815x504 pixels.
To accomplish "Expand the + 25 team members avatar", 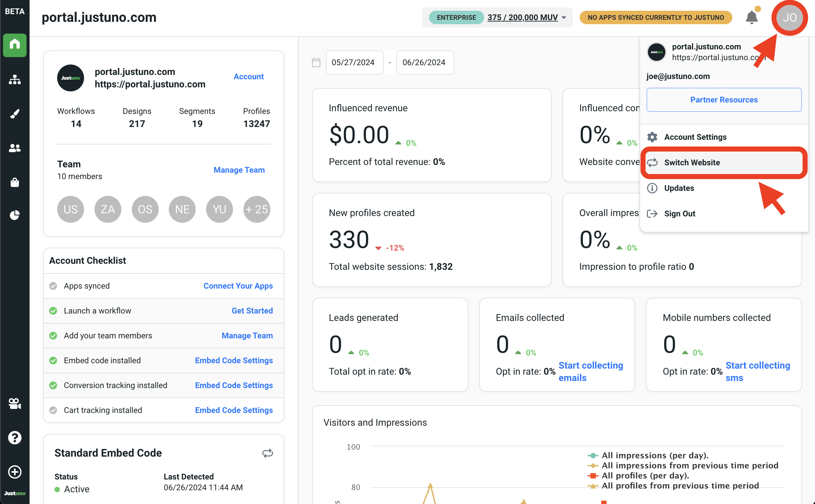I will coord(257,209).
